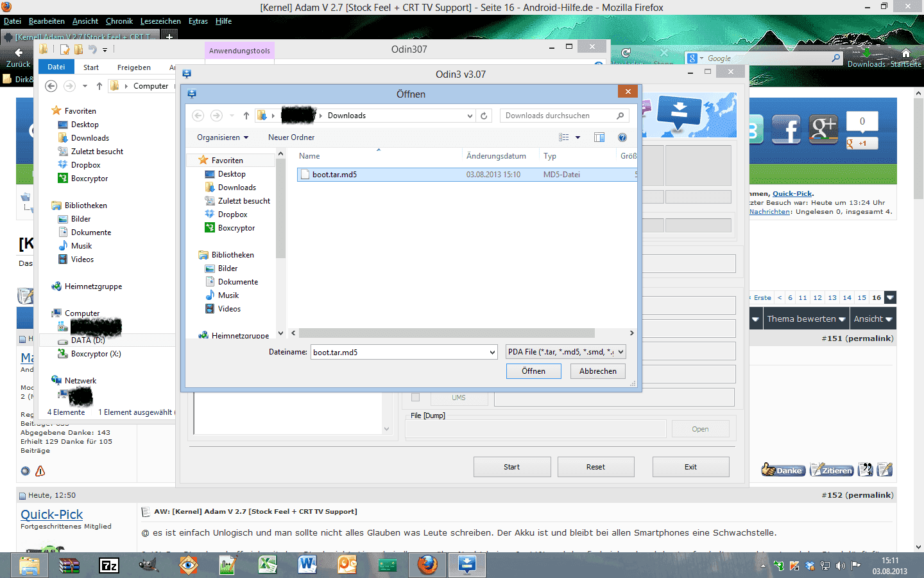Open the Quick-Pick profile link
The width and height of the screenshot is (924, 578).
pyautogui.click(x=51, y=514)
